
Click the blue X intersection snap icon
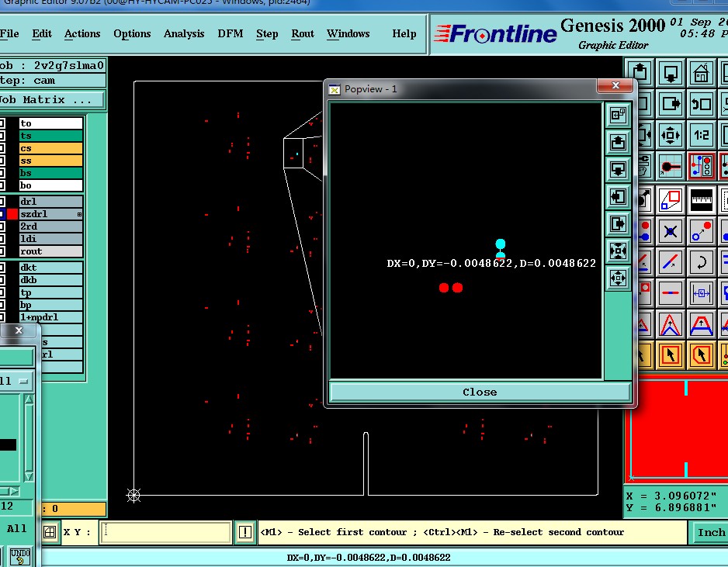(x=671, y=231)
